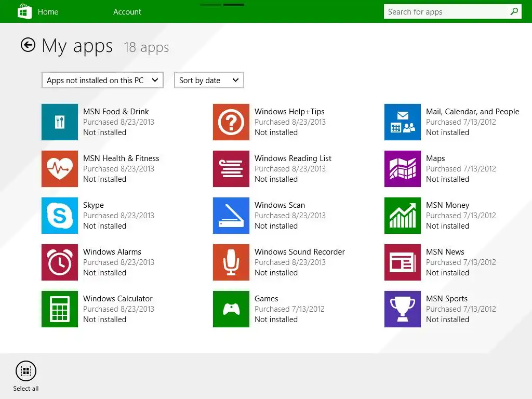Select the MSN Food & Drink tile icon
Viewport: 532px width, 399px height.
pos(60,122)
